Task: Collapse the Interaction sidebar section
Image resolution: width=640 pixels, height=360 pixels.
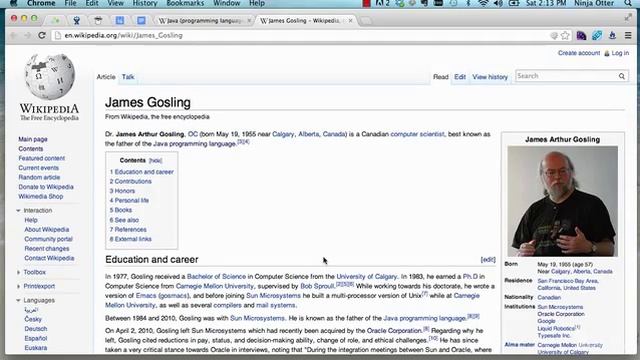Action: (18, 211)
